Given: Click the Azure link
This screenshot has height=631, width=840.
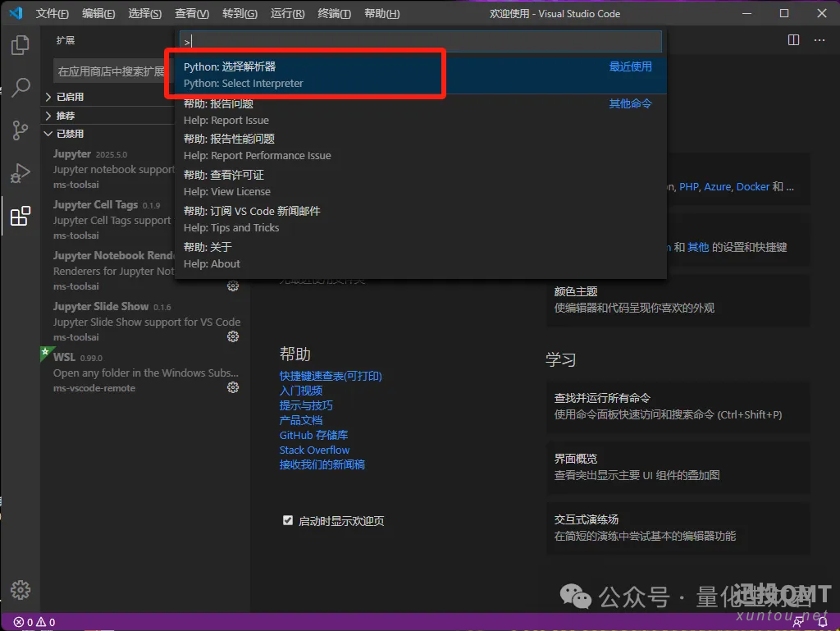Looking at the screenshot, I should pos(717,187).
